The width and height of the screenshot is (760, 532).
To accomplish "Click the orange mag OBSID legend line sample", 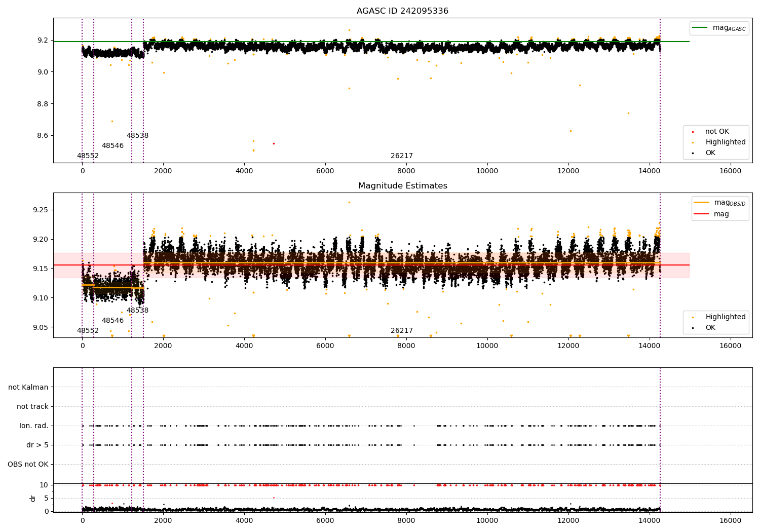I will click(702, 203).
